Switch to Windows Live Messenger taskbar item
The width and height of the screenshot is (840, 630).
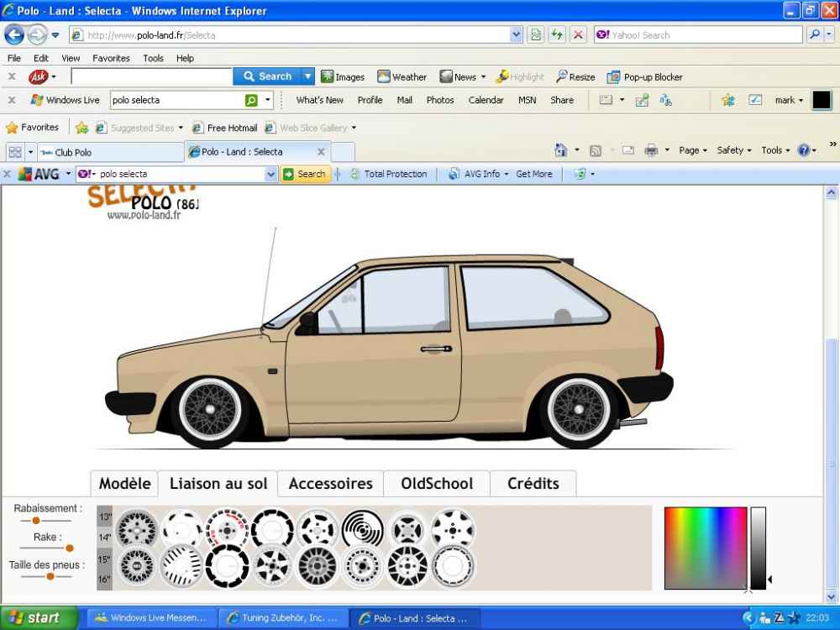(151, 618)
